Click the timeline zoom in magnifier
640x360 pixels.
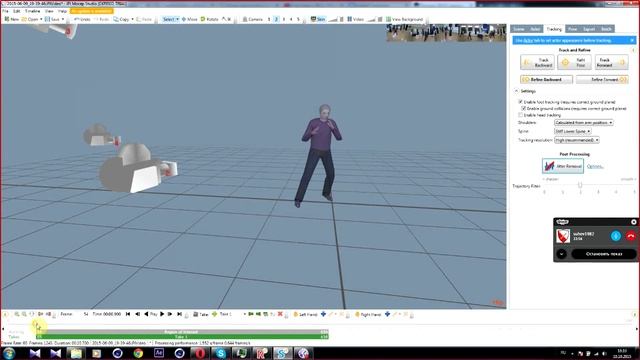tap(17, 314)
